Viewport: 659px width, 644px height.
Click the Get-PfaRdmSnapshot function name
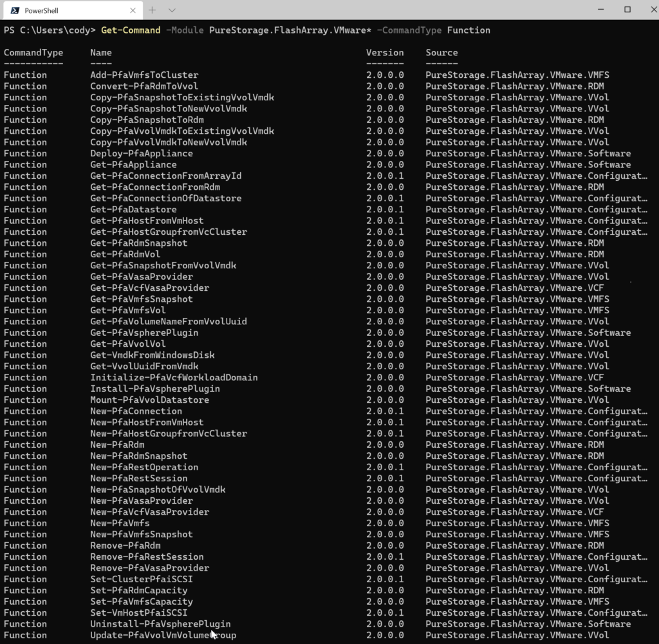[139, 243]
